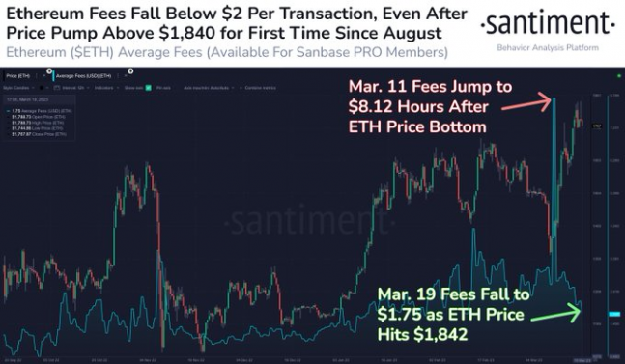Open the three-dot menu on Price (ETH) tab
625x364 pixels.
tap(37, 75)
